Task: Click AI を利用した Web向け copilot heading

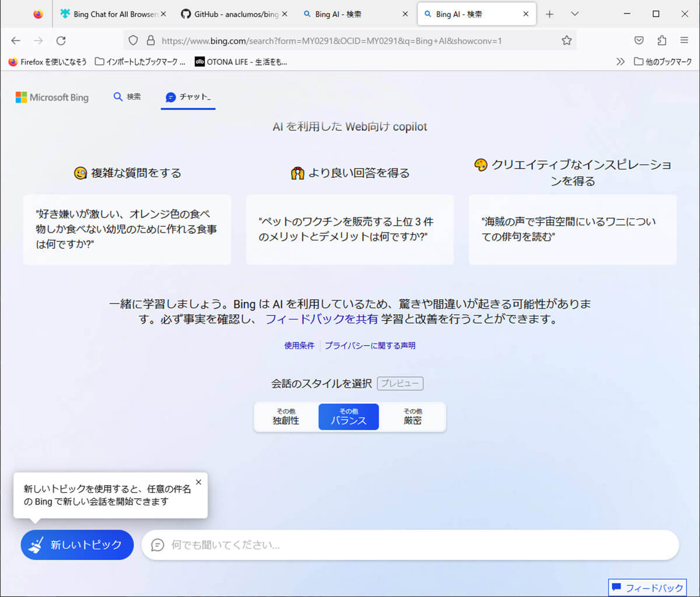Action: (x=350, y=127)
